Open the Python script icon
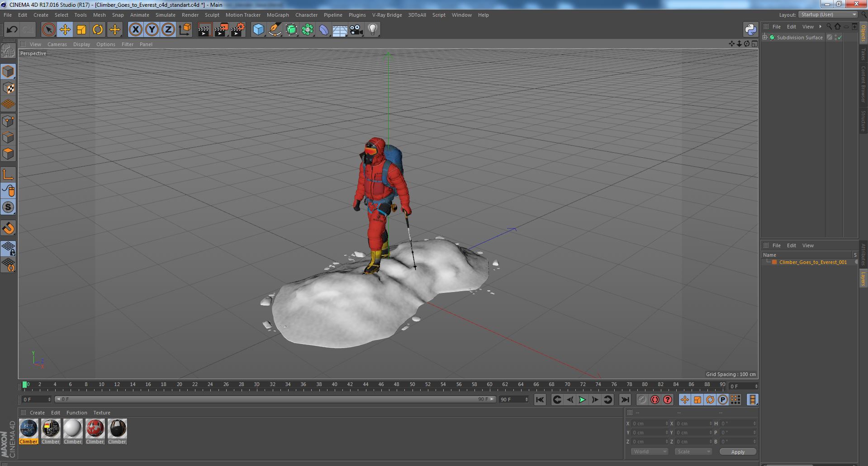 pos(751,30)
